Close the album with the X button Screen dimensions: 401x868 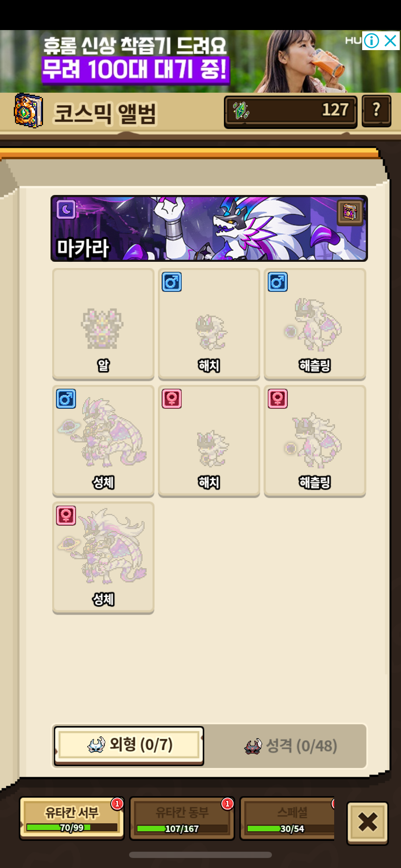(368, 822)
